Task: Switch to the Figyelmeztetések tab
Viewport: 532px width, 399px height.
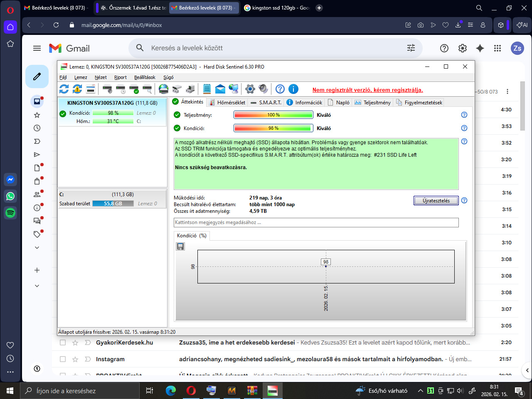Action: 419,102
